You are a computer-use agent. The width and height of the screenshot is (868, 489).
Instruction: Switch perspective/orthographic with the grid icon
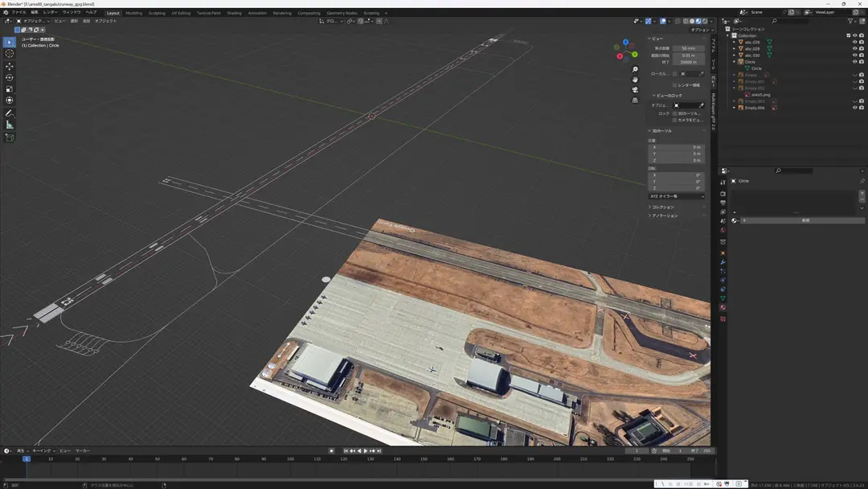pyautogui.click(x=635, y=101)
